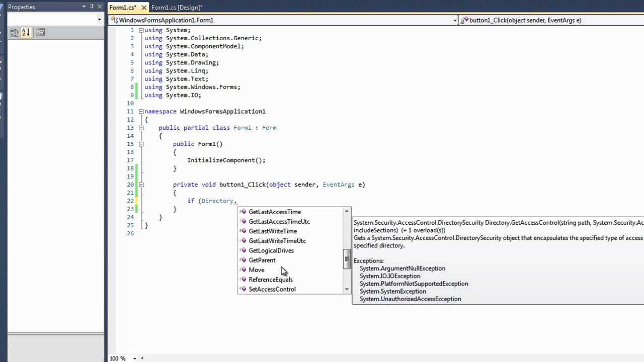Click the IntelliSense list scroll down arrow
This screenshot has width=644, height=362.
pyautogui.click(x=347, y=290)
